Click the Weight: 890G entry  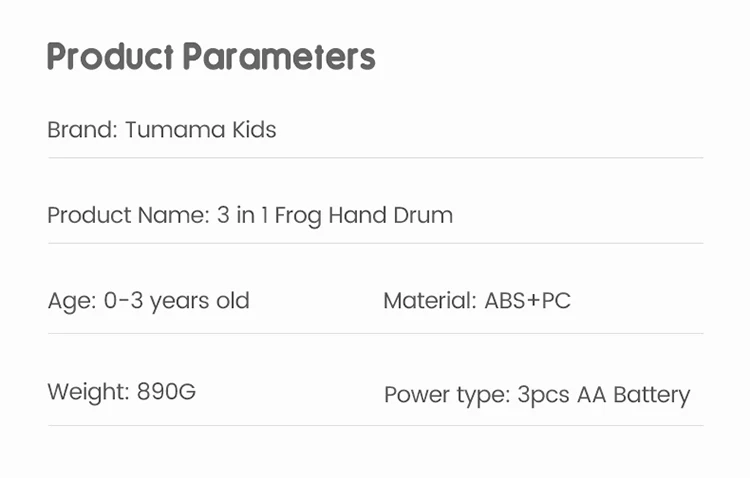(121, 392)
